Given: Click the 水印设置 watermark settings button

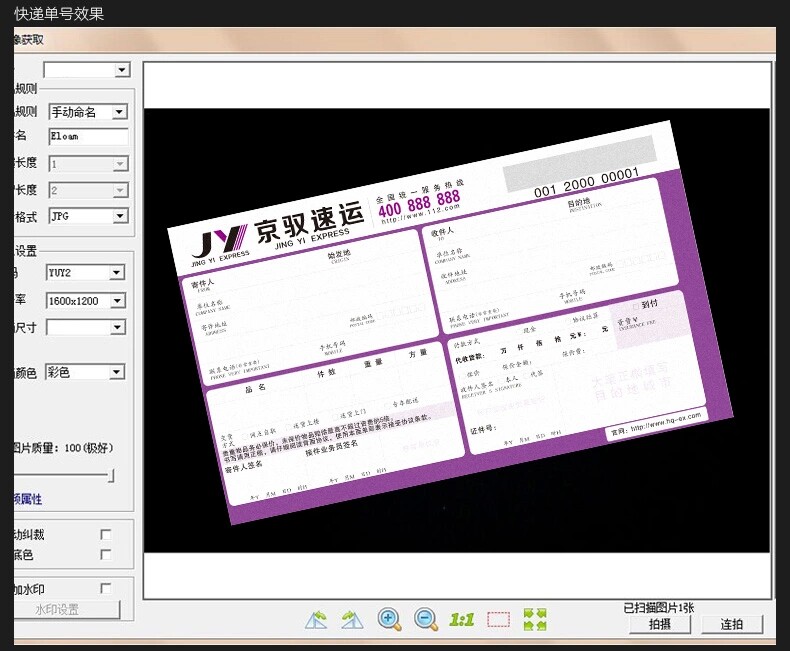Looking at the screenshot, I should 67,610.
